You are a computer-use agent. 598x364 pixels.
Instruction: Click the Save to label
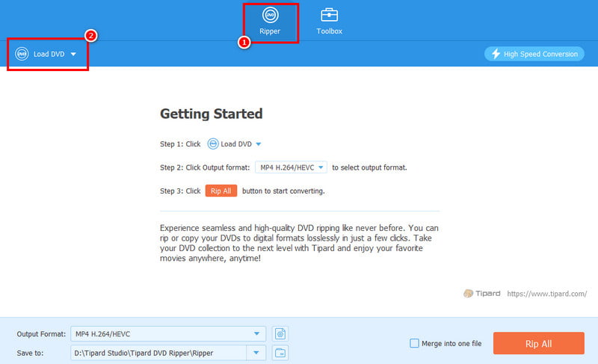30,353
